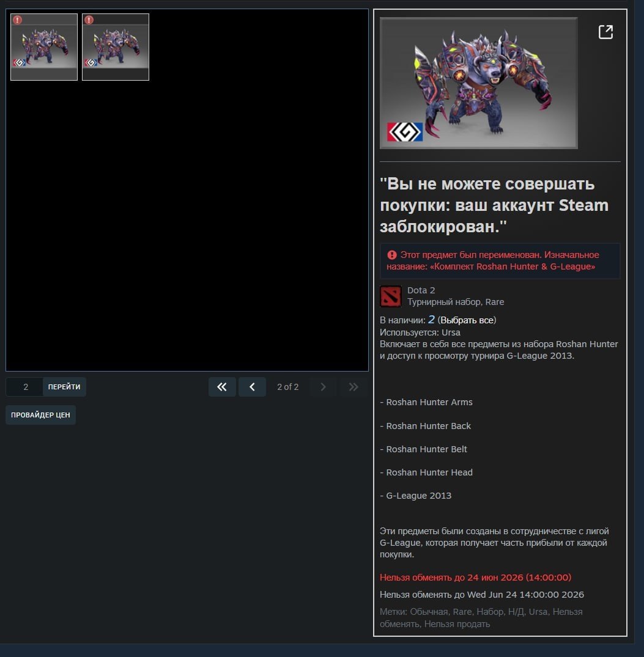
Task: Click the last page double arrow
Action: coord(353,387)
